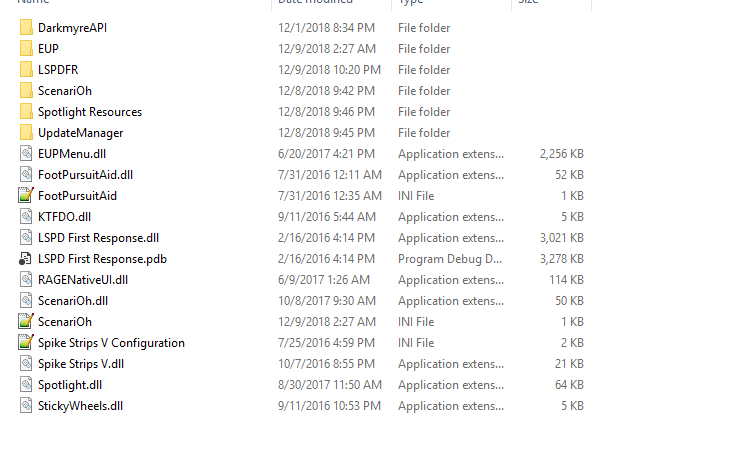Select the StickyWheels.dll file name
Screen dimensions: 749x451
(x=81, y=406)
